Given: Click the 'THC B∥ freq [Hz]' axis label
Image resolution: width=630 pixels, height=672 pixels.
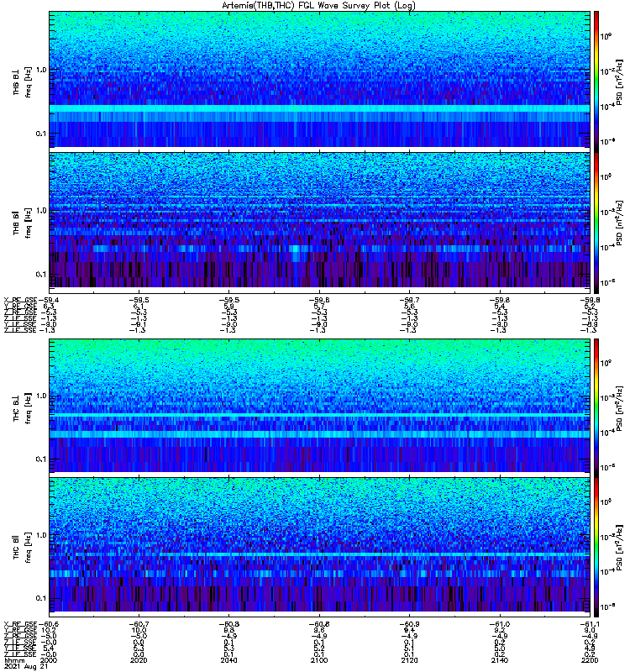Looking at the screenshot, I should click(23, 547).
